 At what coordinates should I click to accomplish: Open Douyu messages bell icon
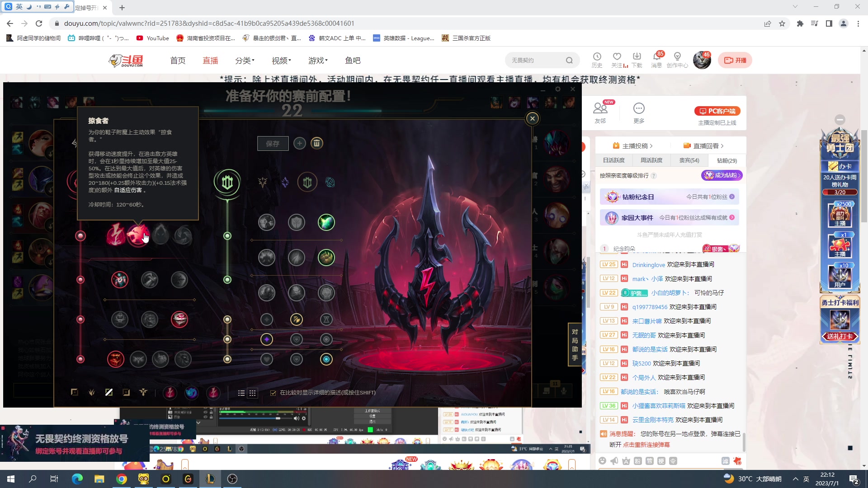pos(656,57)
